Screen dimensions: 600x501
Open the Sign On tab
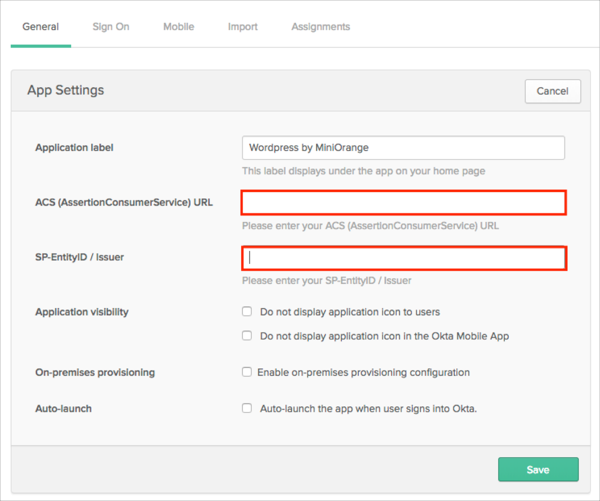click(x=111, y=27)
